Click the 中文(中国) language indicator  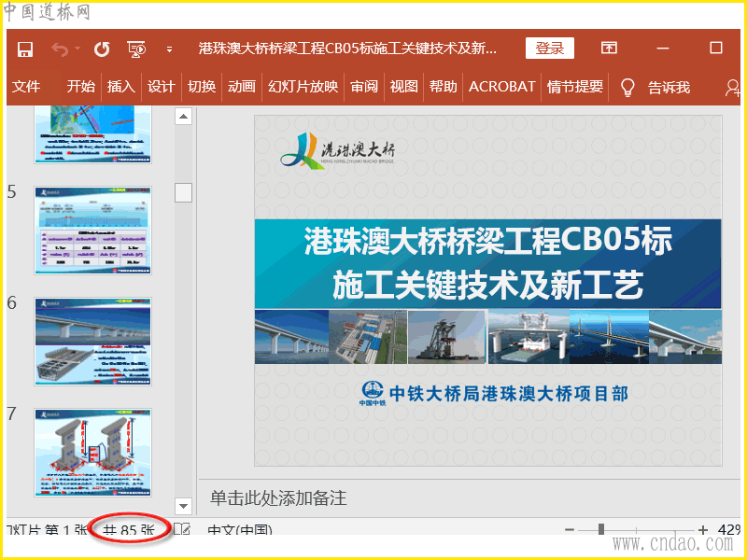tap(240, 530)
